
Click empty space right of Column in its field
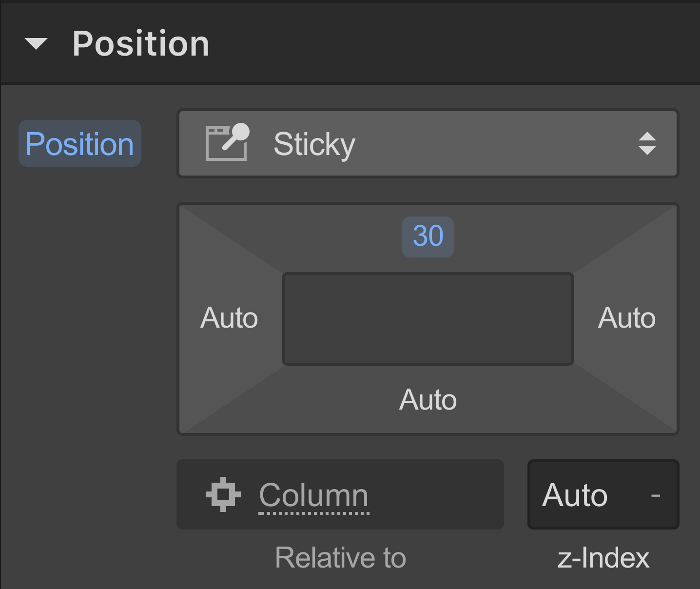point(439,494)
